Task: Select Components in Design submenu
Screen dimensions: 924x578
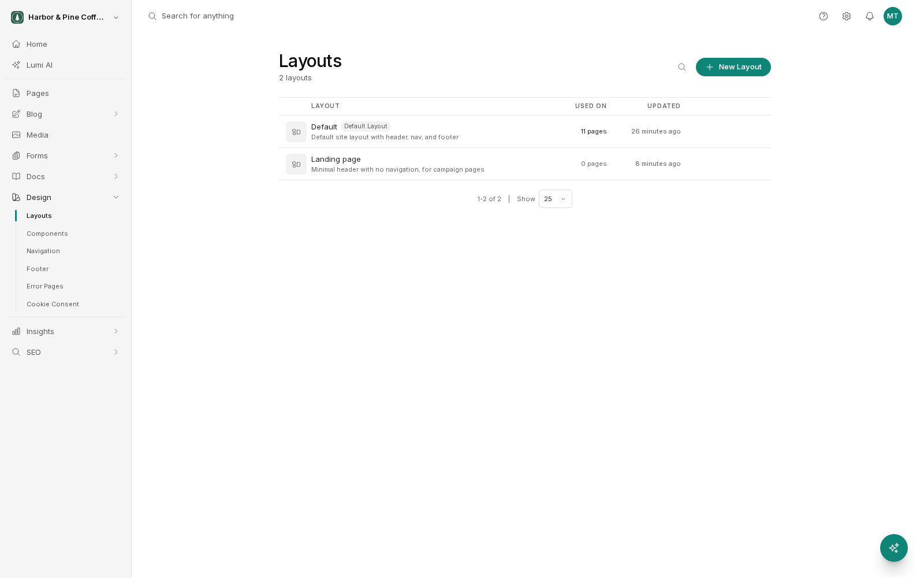Action: [47, 234]
